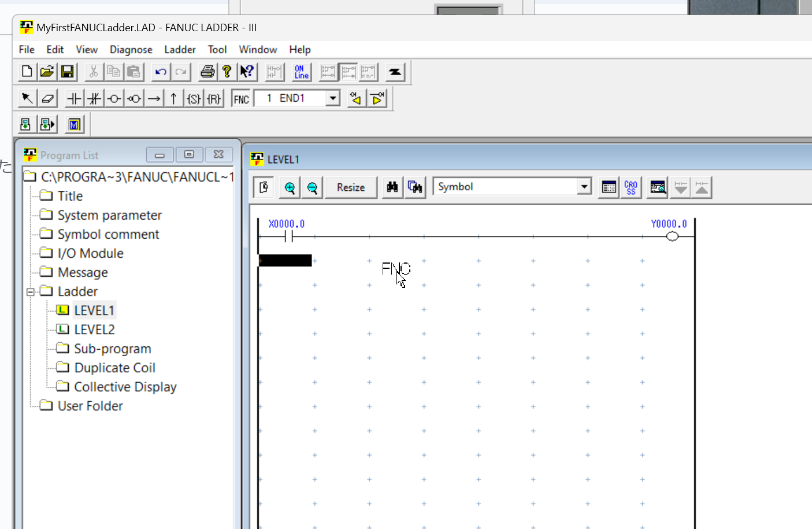Open the File menu
812x529 pixels.
tap(27, 50)
